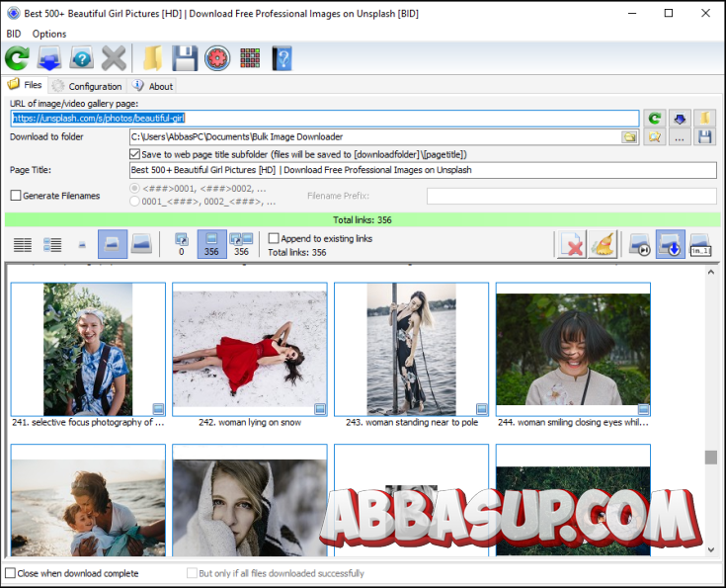Select thumbnail 243 woman standing near pole
Screen dimensions: 726x588
coord(411,350)
